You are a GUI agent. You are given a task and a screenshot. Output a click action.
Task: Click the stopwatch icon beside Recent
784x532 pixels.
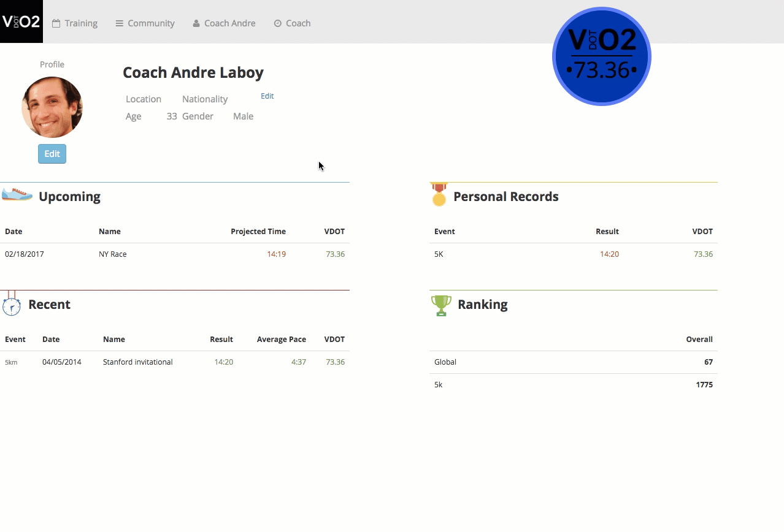[x=11, y=304]
